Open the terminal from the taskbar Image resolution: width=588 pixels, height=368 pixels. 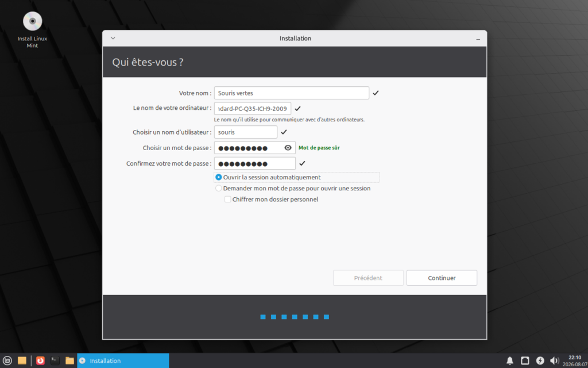pyautogui.click(x=55, y=361)
